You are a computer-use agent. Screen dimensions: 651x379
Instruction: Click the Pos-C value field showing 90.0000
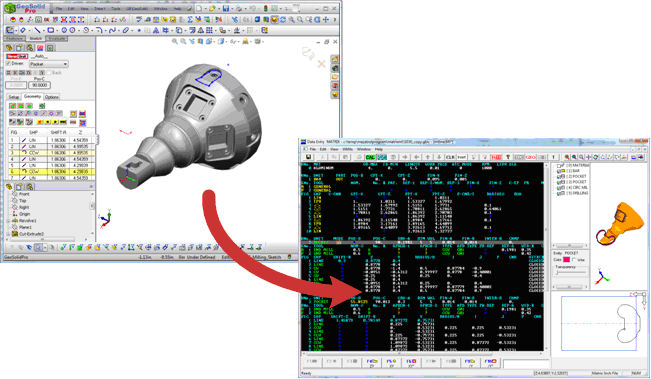click(40, 85)
